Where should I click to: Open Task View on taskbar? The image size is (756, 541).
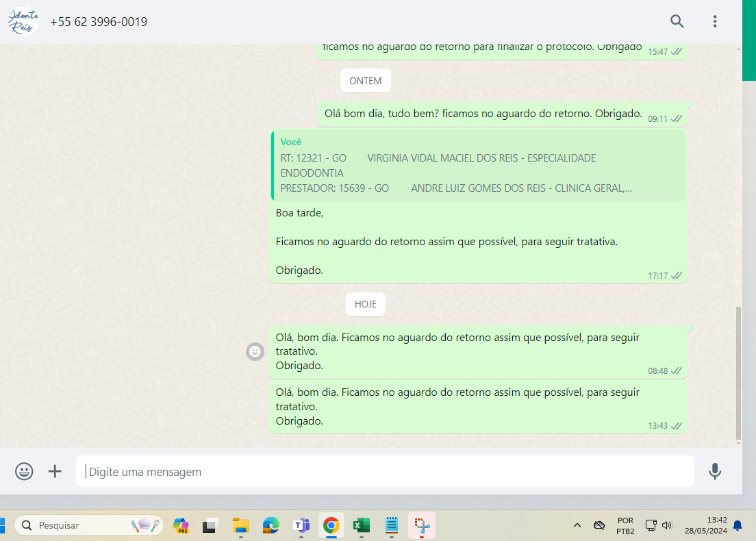point(211,525)
